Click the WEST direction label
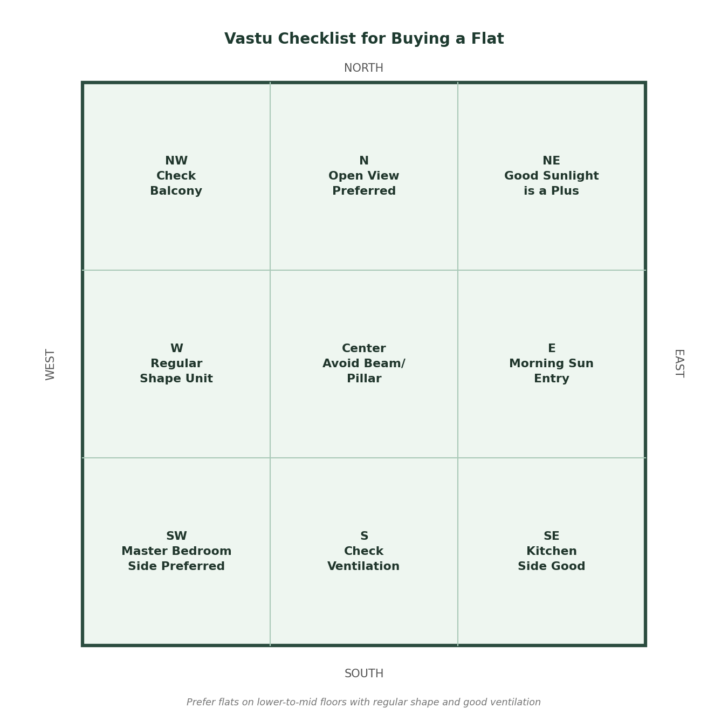 [51, 364]
